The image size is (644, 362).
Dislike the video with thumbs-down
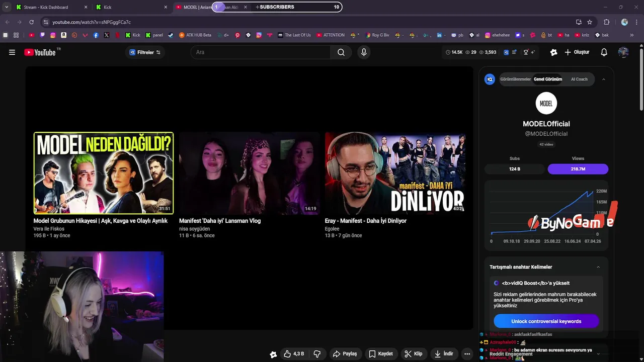pyautogui.click(x=317, y=354)
